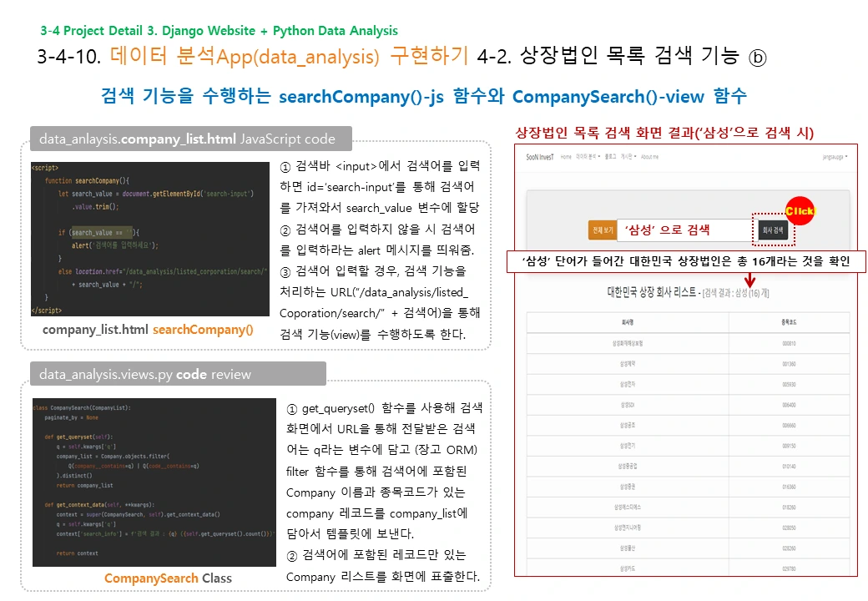Select the 삼성공조 company row

pyautogui.click(x=688, y=426)
